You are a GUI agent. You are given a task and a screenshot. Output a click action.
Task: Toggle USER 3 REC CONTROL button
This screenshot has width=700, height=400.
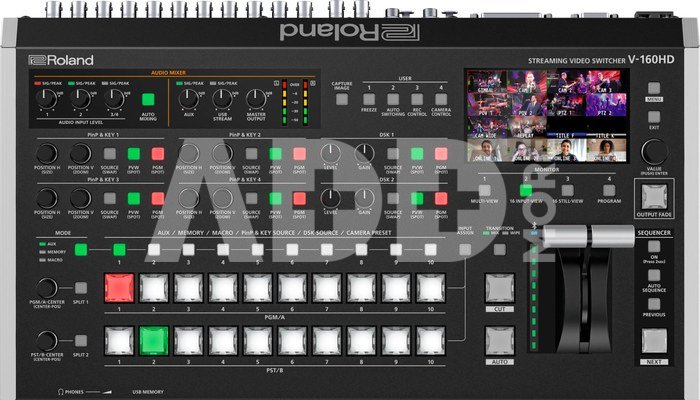[417, 99]
